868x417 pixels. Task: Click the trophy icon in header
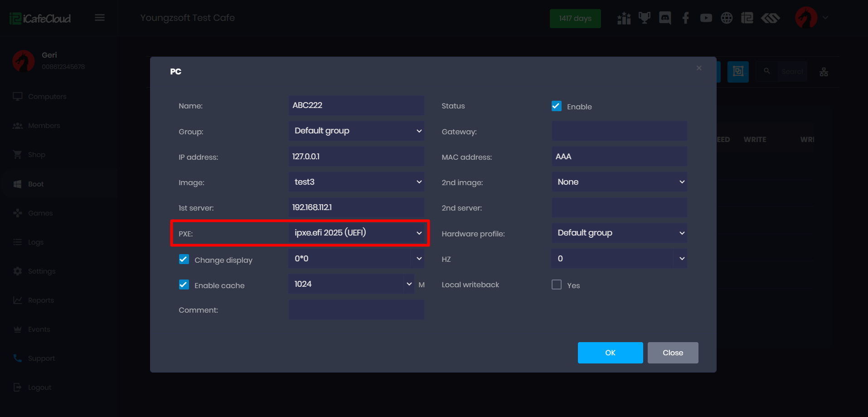(x=644, y=18)
